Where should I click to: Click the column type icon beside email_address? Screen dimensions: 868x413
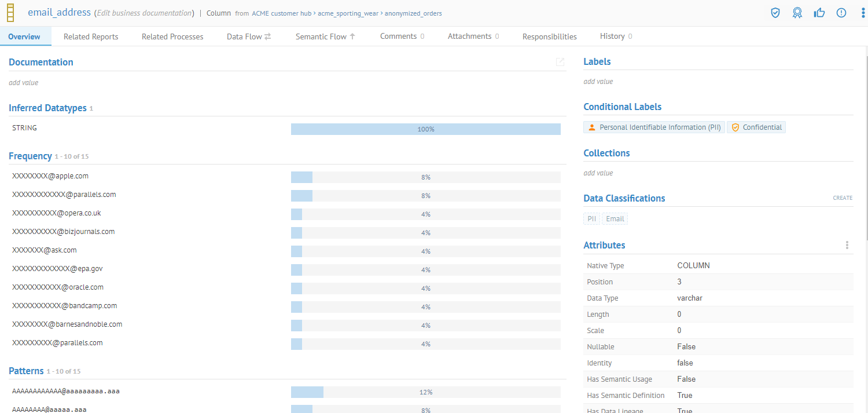[10, 13]
